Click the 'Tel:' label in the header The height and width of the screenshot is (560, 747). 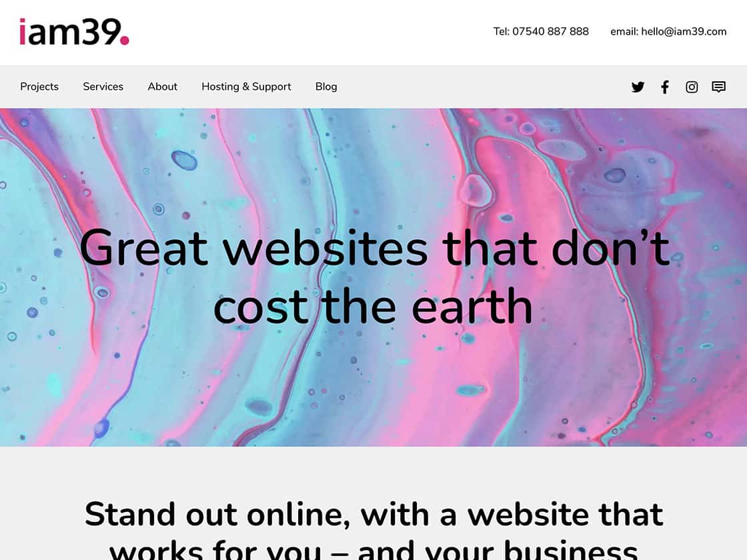pyautogui.click(x=501, y=31)
